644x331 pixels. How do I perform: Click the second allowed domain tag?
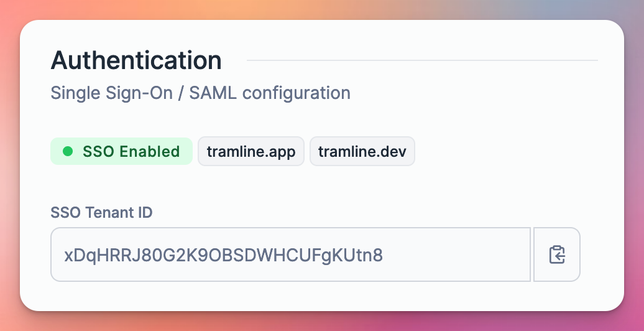362,151
